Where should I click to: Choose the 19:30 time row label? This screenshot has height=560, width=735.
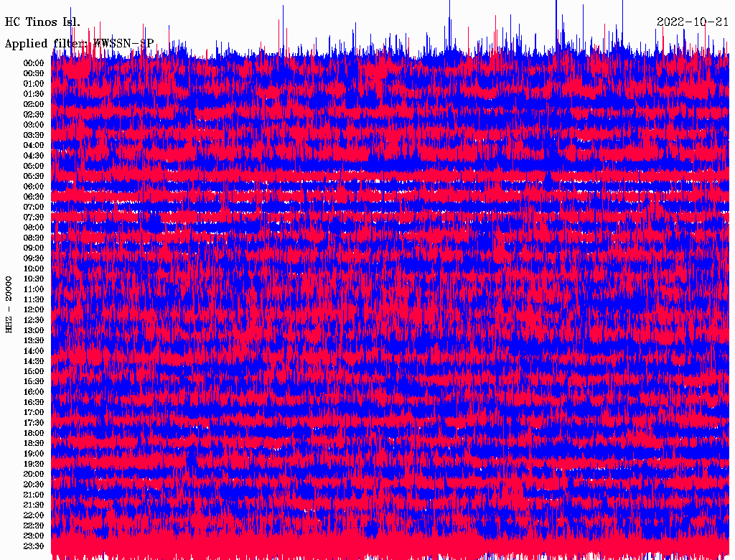click(x=34, y=464)
